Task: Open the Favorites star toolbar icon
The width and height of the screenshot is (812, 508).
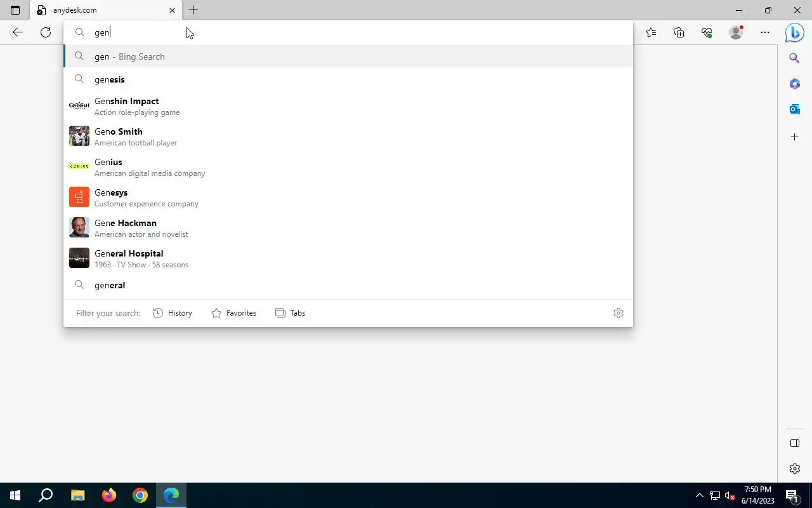Action: tap(651, 32)
